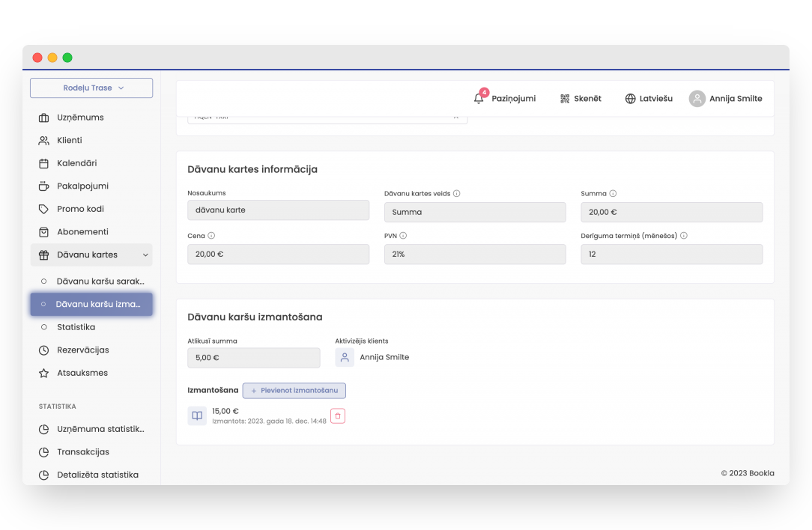Select Dāvanu karšu saraksts submenu item

[x=100, y=281]
